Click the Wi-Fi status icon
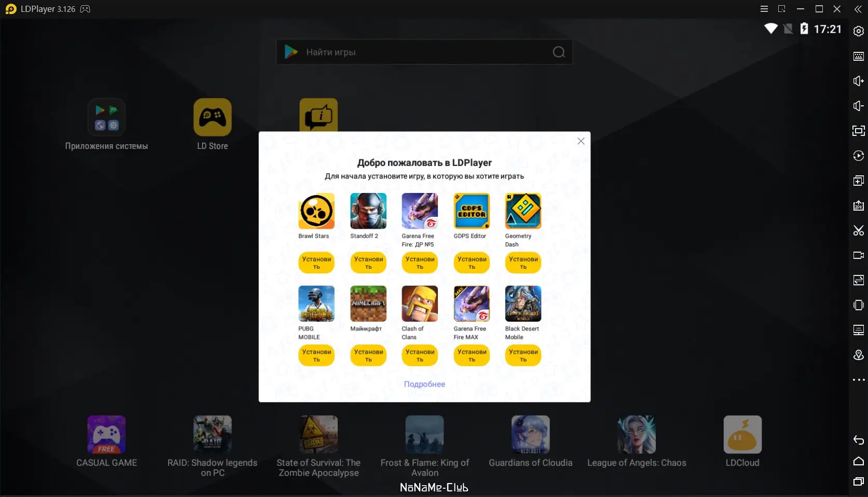Viewport: 868px width, 497px height. 771,29
